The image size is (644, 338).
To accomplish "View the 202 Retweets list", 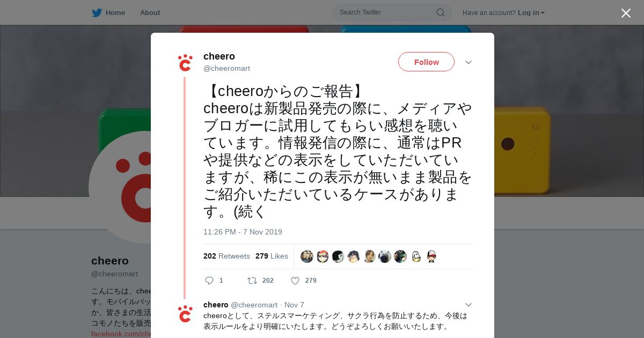I will click(226, 256).
